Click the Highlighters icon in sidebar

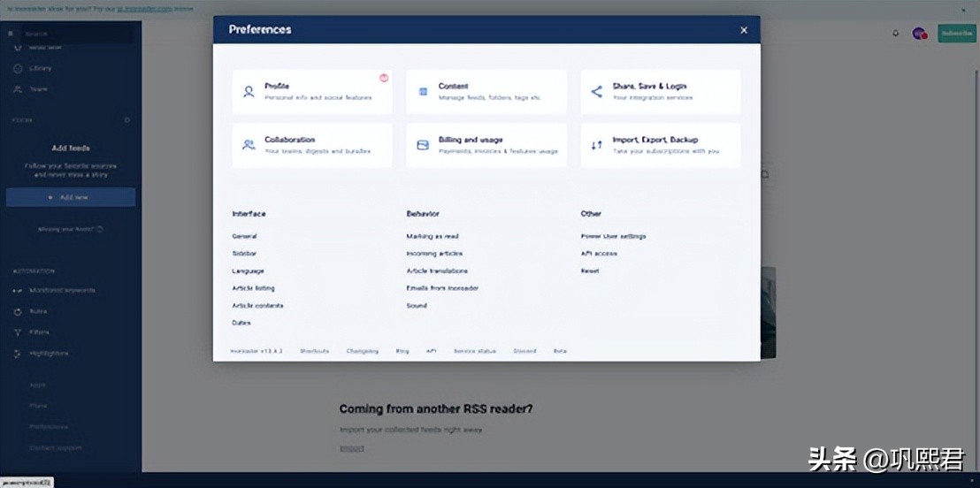click(x=18, y=354)
